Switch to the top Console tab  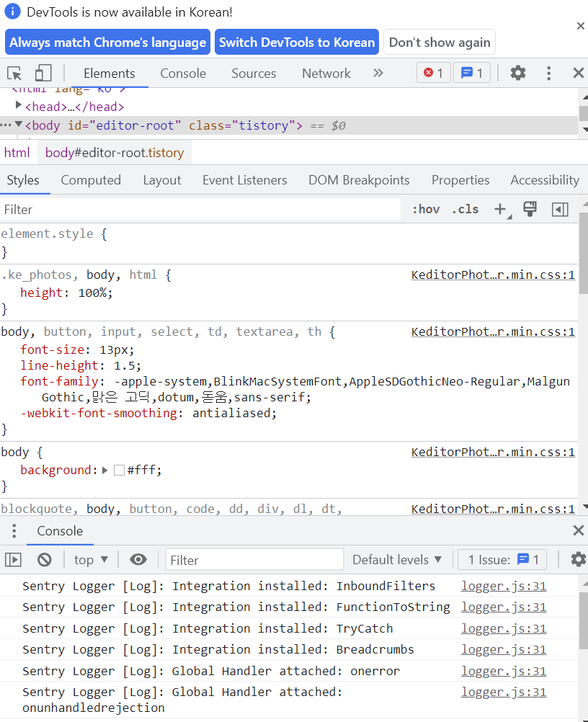coord(183,73)
